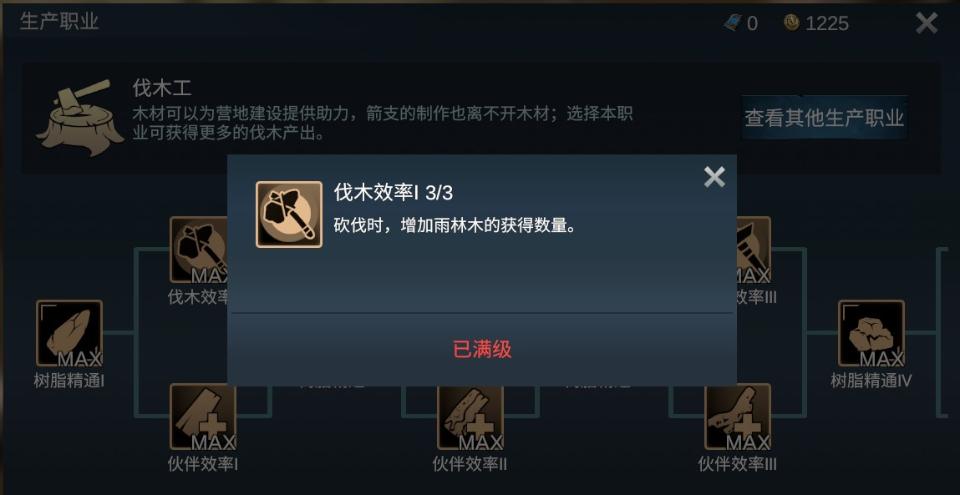Click the blue book currency icon
The width and height of the screenshot is (960, 495).
tap(733, 23)
